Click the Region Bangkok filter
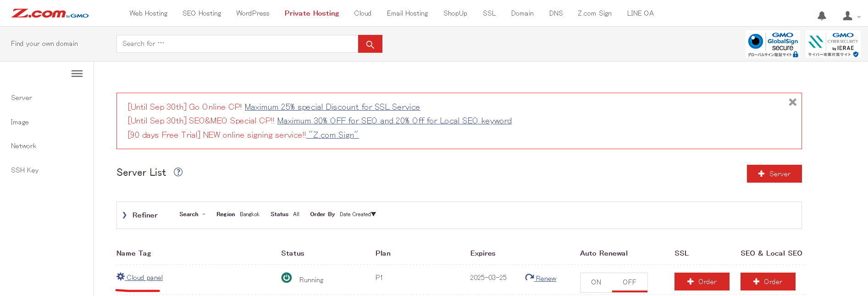The height and width of the screenshot is (296, 868). 238,214
